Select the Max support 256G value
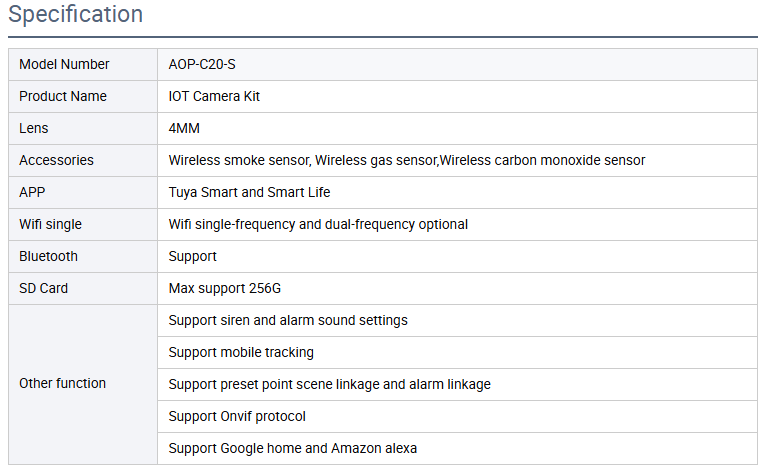 (x=225, y=289)
